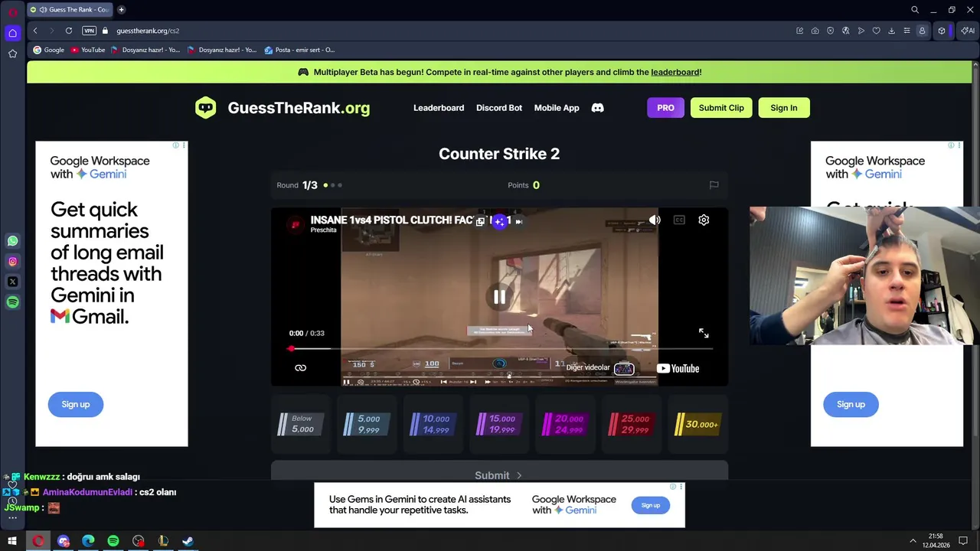Click Sign up in the right ad
Viewport: 980px width, 551px height.
point(851,404)
